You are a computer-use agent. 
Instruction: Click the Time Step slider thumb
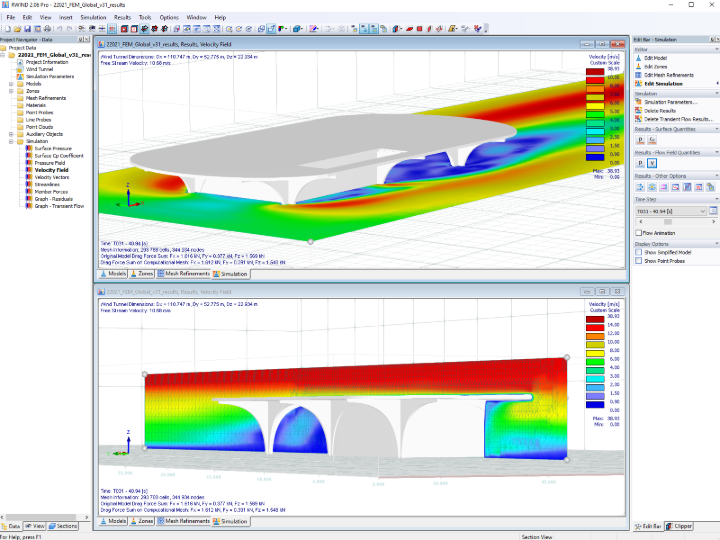(668, 222)
